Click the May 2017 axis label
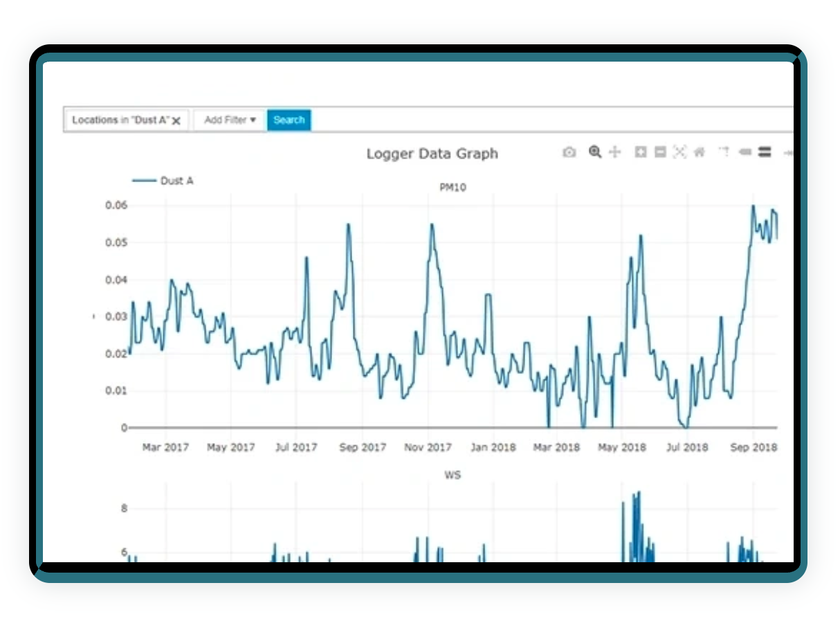This screenshot has height=619, width=840. (231, 447)
